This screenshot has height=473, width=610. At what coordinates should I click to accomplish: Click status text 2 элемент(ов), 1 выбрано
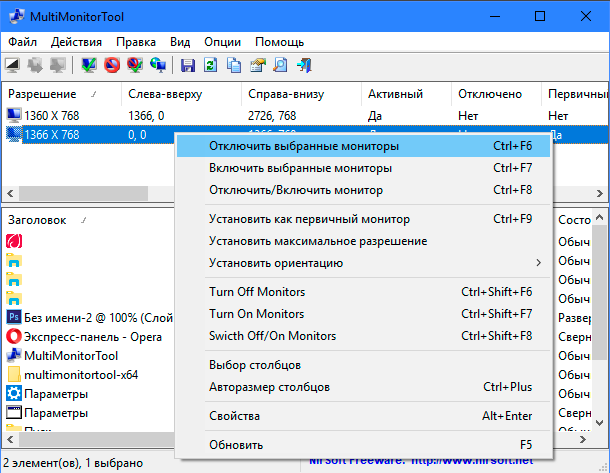[x=73, y=462]
